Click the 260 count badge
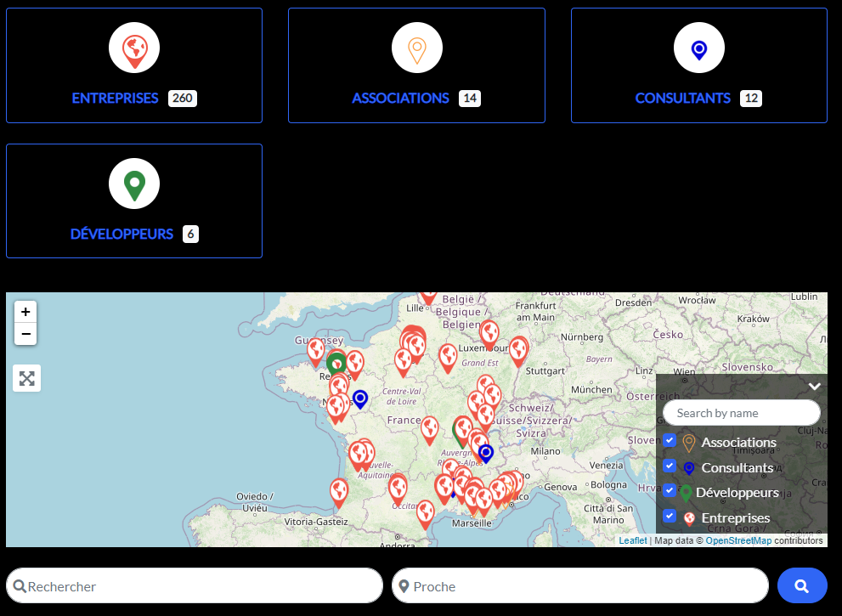This screenshot has width=842, height=616. click(183, 99)
